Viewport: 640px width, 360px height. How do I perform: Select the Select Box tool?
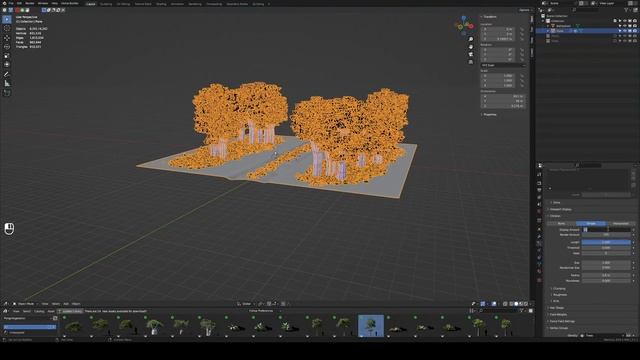click(x=7, y=19)
